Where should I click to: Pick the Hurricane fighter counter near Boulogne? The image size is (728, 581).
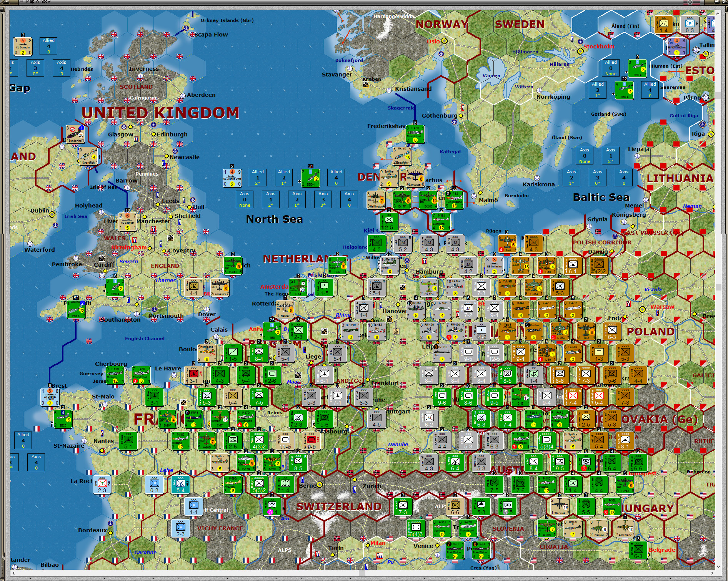pos(207,353)
